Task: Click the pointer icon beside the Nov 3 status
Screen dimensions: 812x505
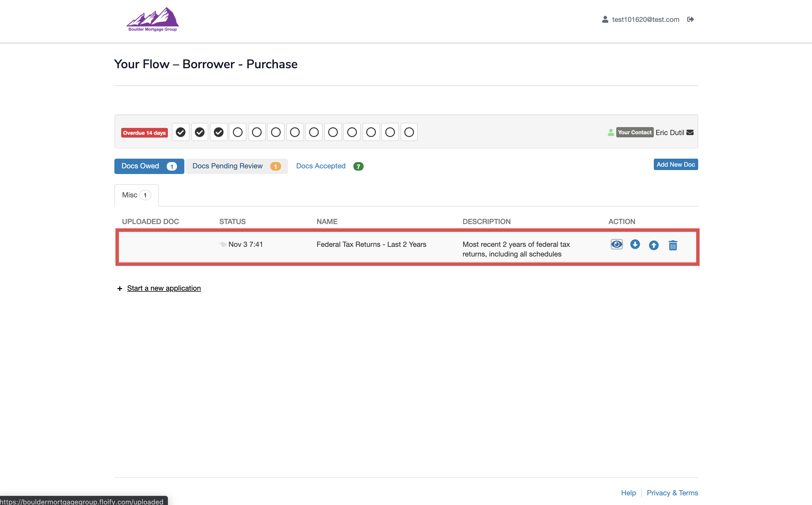Action: [x=223, y=244]
